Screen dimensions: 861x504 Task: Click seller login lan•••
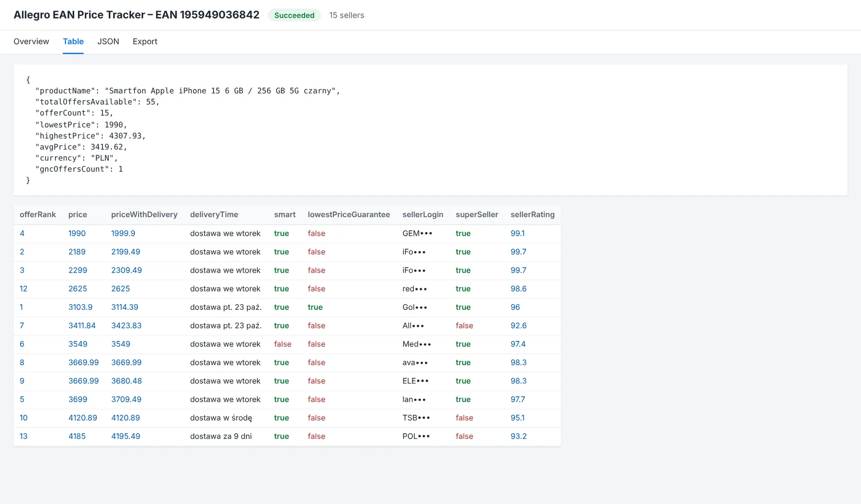(414, 399)
